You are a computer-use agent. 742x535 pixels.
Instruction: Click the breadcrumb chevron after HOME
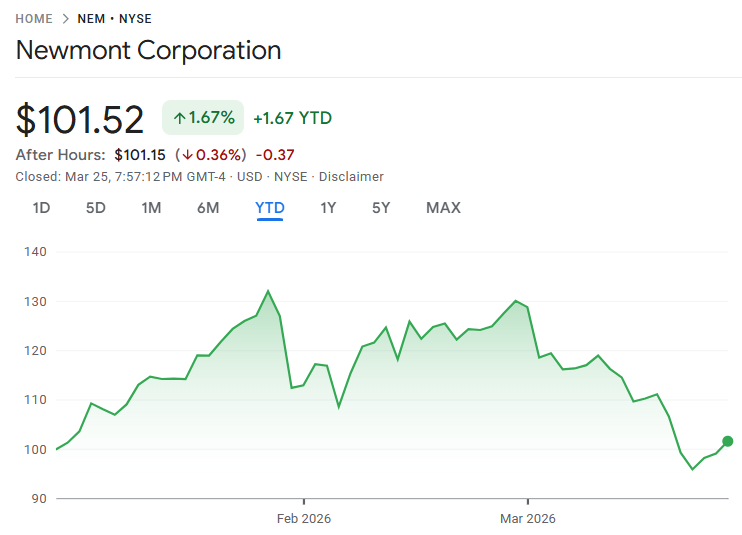pos(65,19)
